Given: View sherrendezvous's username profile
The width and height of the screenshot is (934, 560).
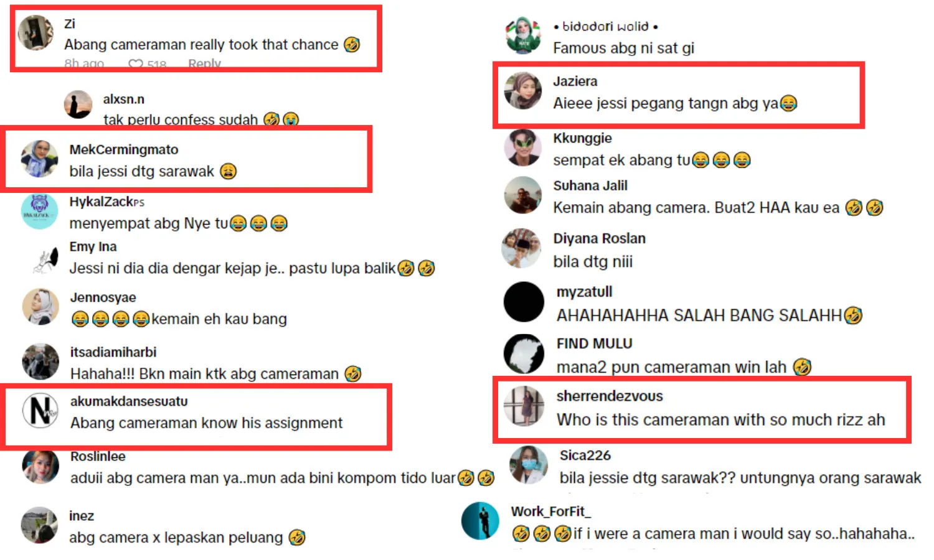Looking at the screenshot, I should pyautogui.click(x=609, y=396).
